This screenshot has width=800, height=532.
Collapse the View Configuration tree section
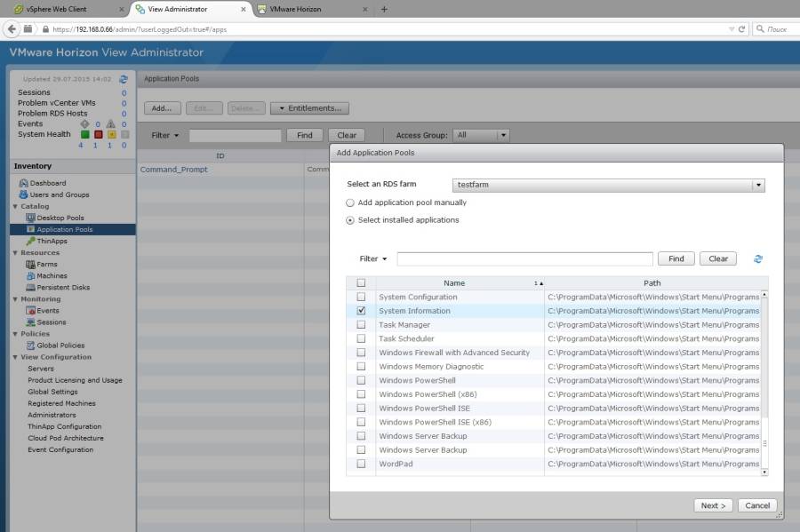pyautogui.click(x=15, y=357)
